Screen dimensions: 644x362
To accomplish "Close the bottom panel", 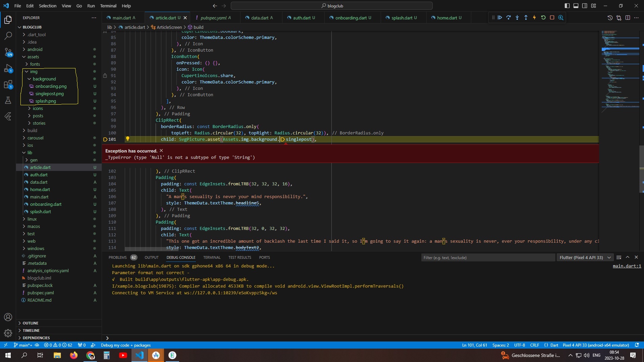I will pos(636,257).
